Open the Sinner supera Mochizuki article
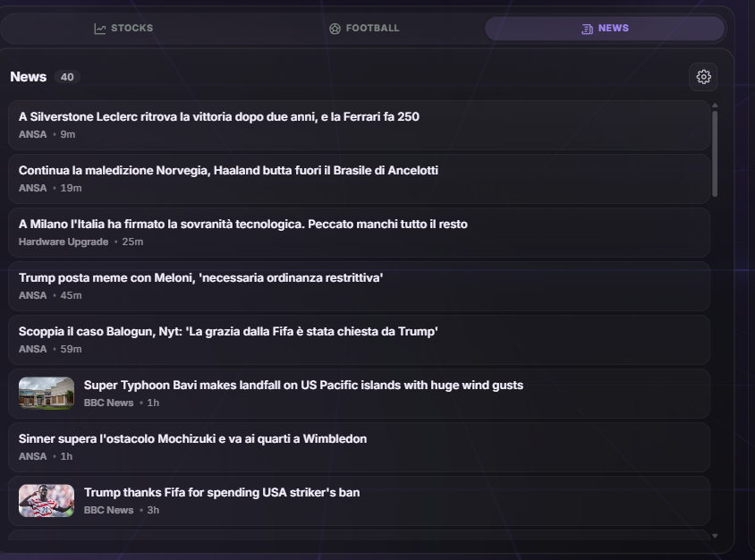The image size is (755, 560). [359, 447]
